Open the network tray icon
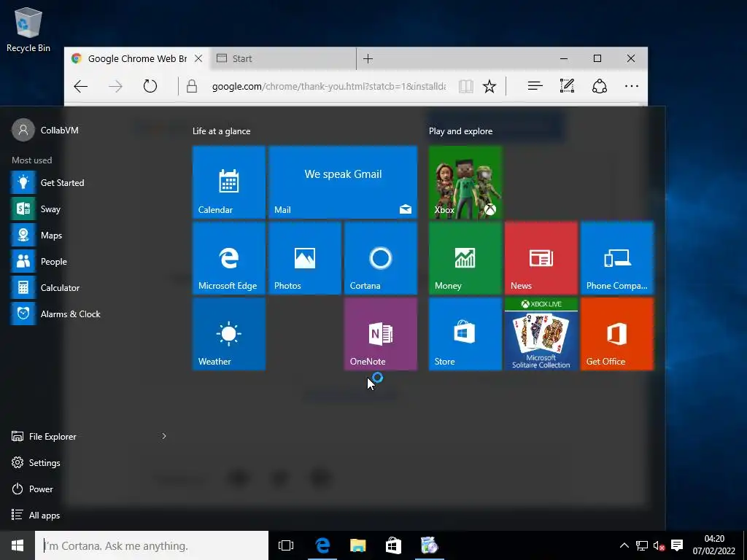This screenshot has width=747, height=560. (x=642, y=545)
